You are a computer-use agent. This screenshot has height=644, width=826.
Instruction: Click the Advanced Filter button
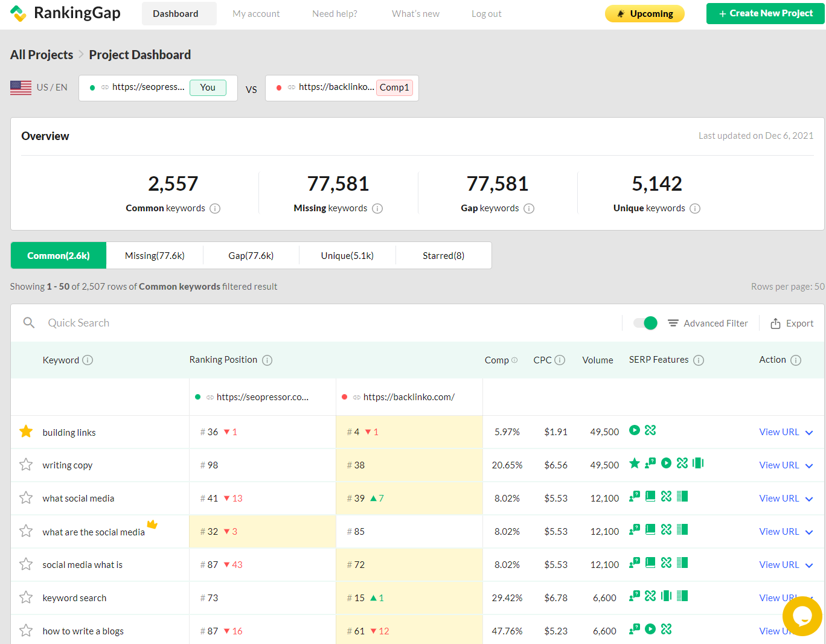(x=708, y=324)
